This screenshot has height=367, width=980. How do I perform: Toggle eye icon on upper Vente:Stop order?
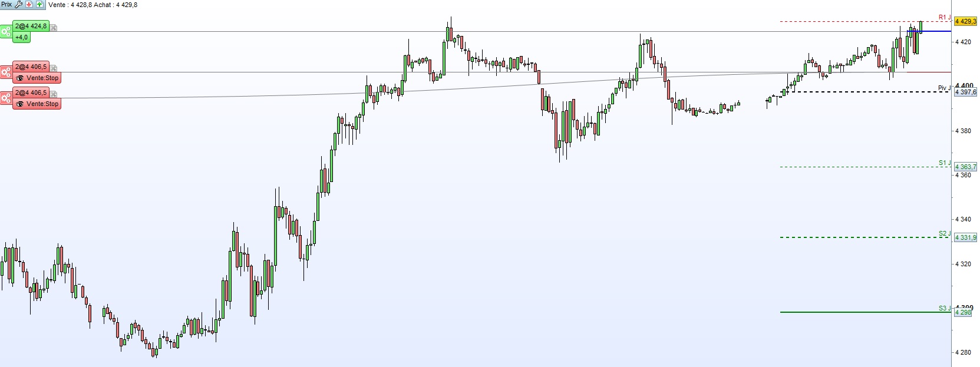point(20,78)
